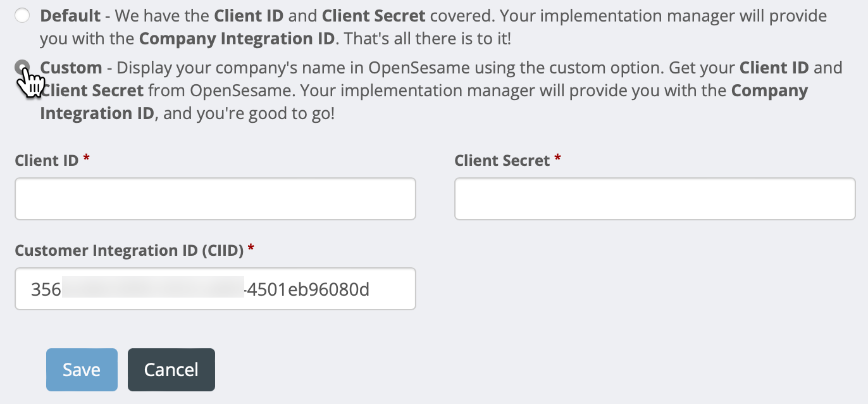The height and width of the screenshot is (404, 868).
Task: Click the Customer Integration ID (CIID) label
Action: pos(129,251)
